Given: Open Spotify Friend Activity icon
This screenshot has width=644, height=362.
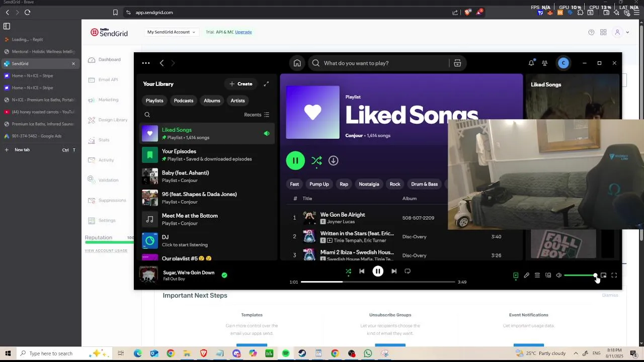Looking at the screenshot, I should pyautogui.click(x=545, y=63).
